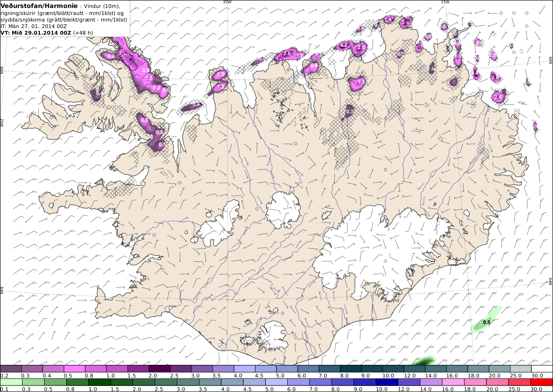Select the snow legend swatch for 1.0–1.5
Image resolution: width=553 pixels, height=392 pixels.
pyautogui.click(x=117, y=369)
